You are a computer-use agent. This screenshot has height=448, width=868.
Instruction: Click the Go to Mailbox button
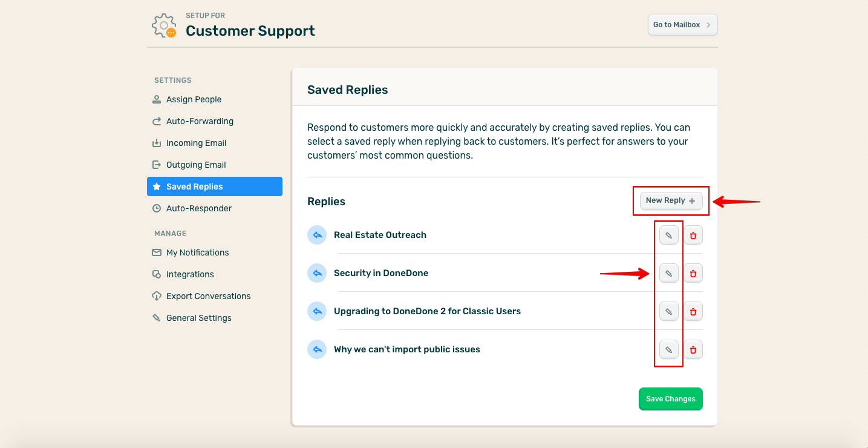click(x=682, y=25)
